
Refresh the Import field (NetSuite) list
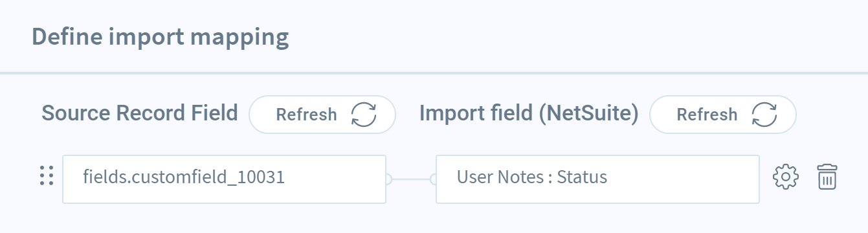pyautogui.click(x=723, y=115)
